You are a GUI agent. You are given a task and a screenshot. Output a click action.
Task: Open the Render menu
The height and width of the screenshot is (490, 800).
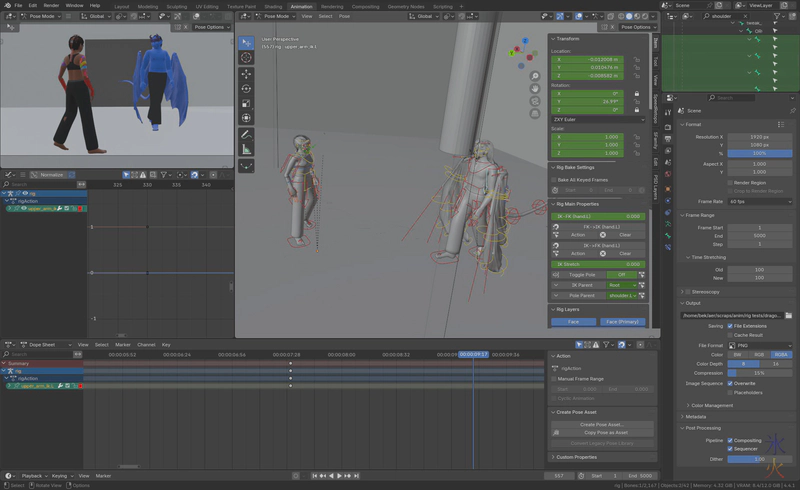[51, 6]
